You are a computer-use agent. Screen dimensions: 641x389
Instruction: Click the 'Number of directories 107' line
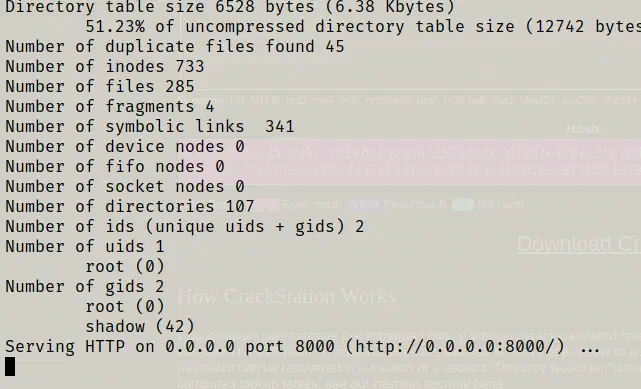(130, 206)
